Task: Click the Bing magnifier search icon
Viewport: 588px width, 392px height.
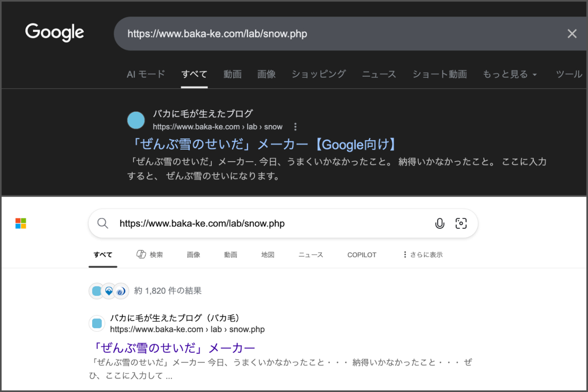Action: [102, 223]
